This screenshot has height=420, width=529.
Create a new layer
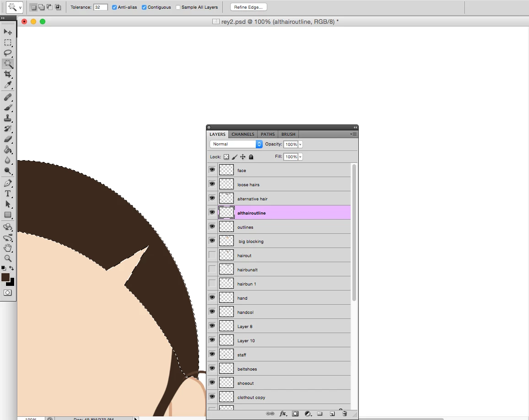(332, 414)
